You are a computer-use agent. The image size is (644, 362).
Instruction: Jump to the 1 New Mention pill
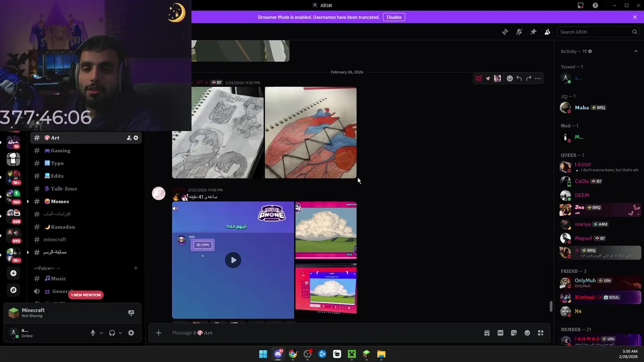(x=86, y=295)
